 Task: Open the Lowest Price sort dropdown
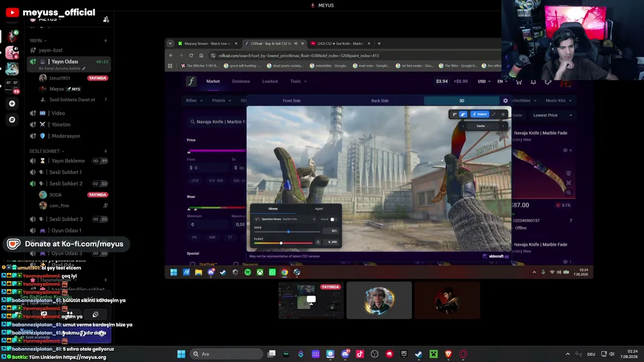coord(552,115)
